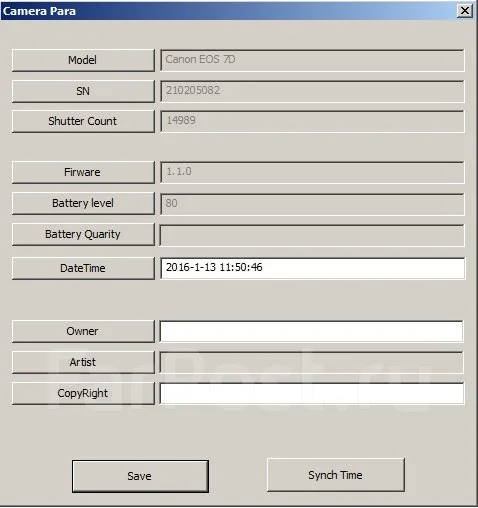Click the Artist button
478x508 pixels.
point(83,362)
